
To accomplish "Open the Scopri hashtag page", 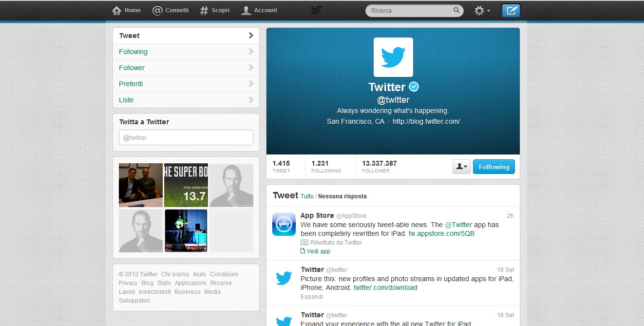I will [x=215, y=10].
